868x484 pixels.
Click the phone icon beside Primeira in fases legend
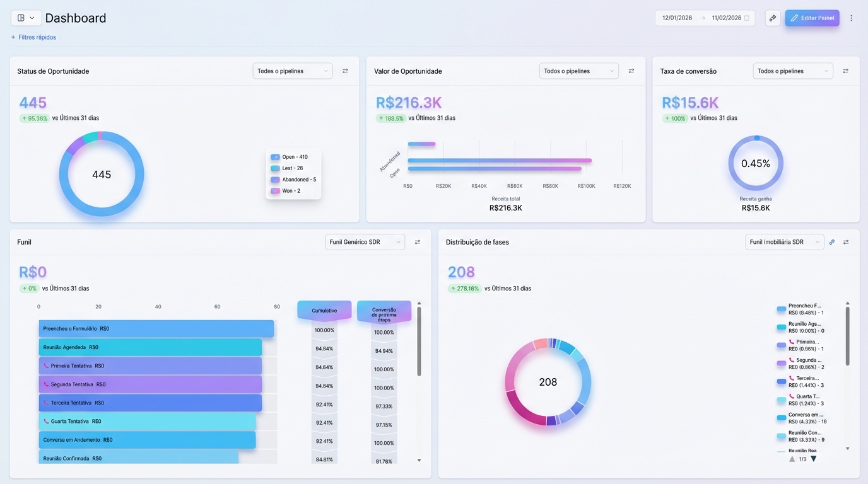tap(792, 342)
